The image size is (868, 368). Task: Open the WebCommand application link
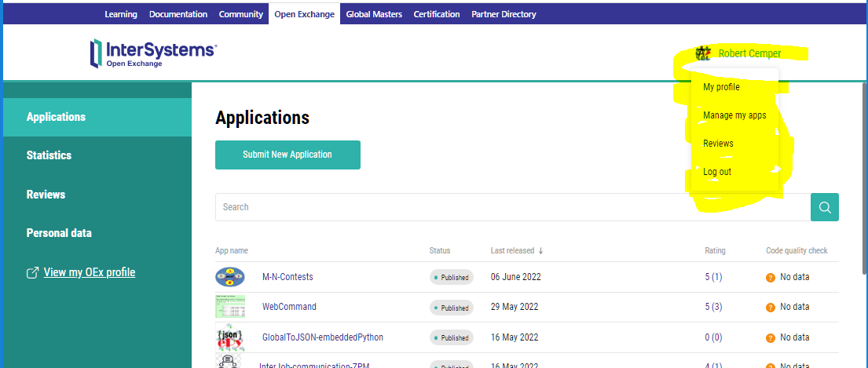pyautogui.click(x=289, y=308)
